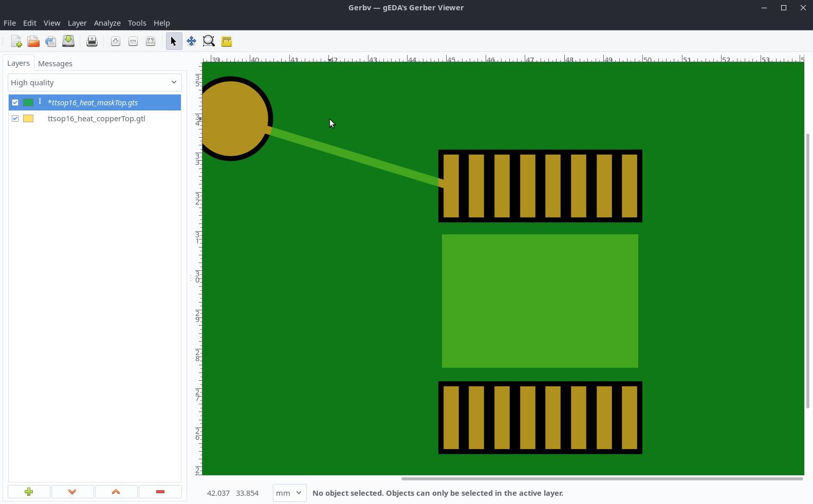Image resolution: width=813 pixels, height=504 pixels.
Task: Switch to the Messages tab
Action: (55, 64)
